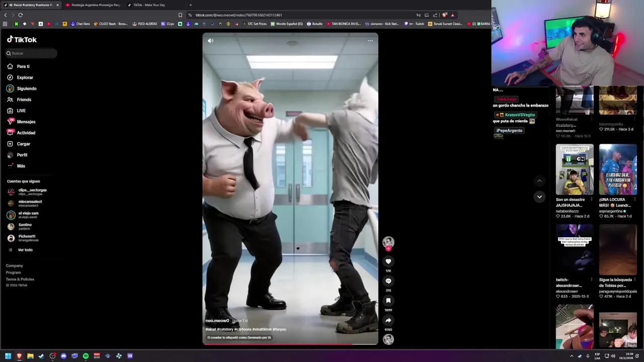Reload the page with refresh icon
644x362 pixels.
[21, 15]
